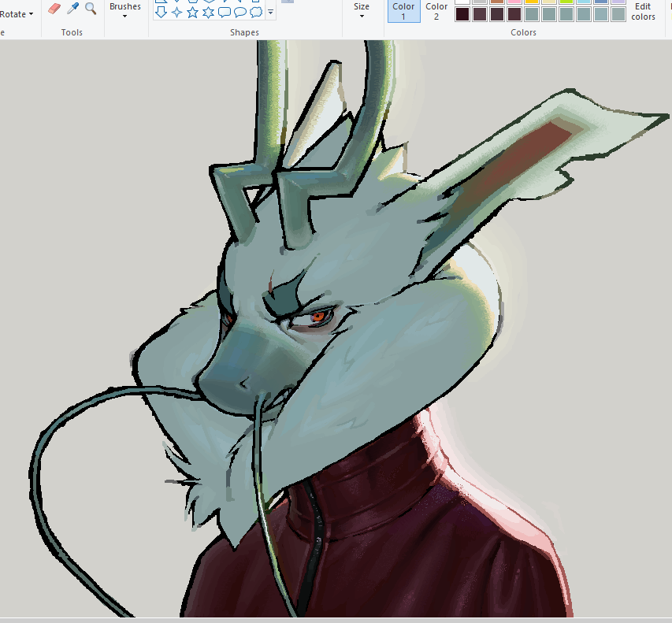Open the Size thickness dropdown
Screen dimensions: 672x623
pyautogui.click(x=362, y=10)
